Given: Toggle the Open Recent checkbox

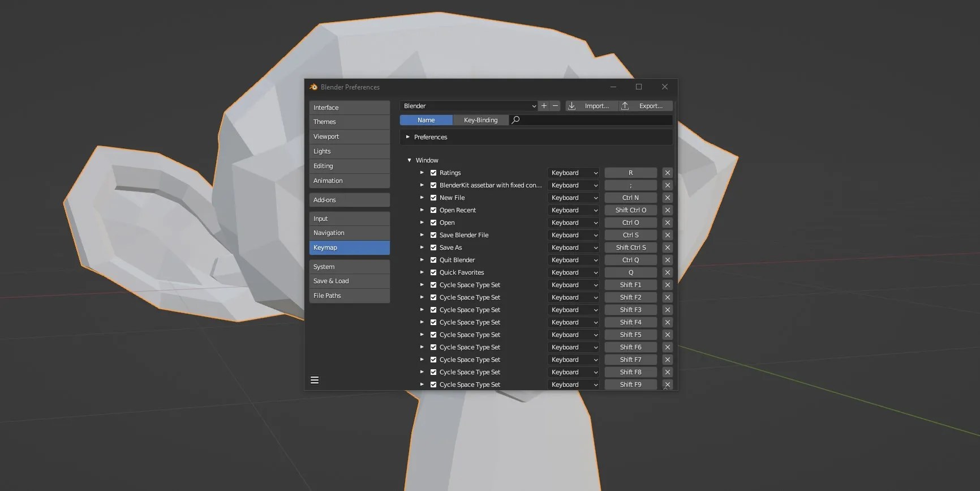Looking at the screenshot, I should 433,210.
